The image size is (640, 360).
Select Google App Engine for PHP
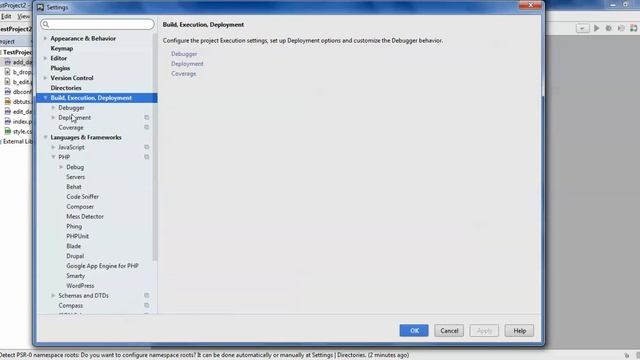click(x=102, y=266)
